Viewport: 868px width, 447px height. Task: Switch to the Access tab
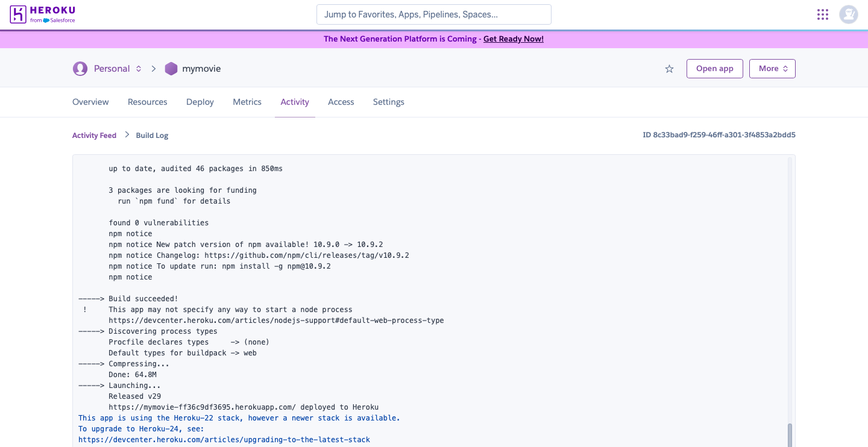[341, 102]
